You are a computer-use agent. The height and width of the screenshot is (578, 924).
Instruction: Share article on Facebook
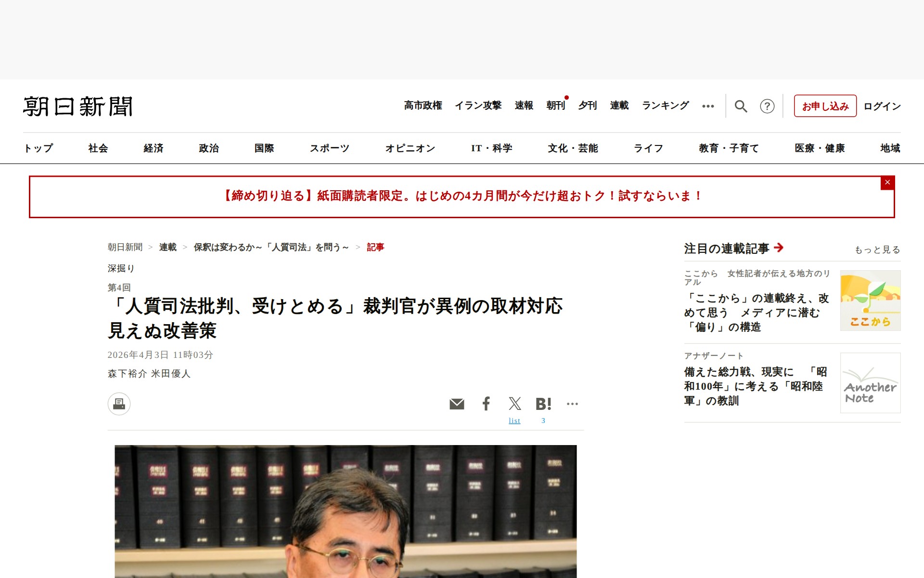tap(486, 404)
